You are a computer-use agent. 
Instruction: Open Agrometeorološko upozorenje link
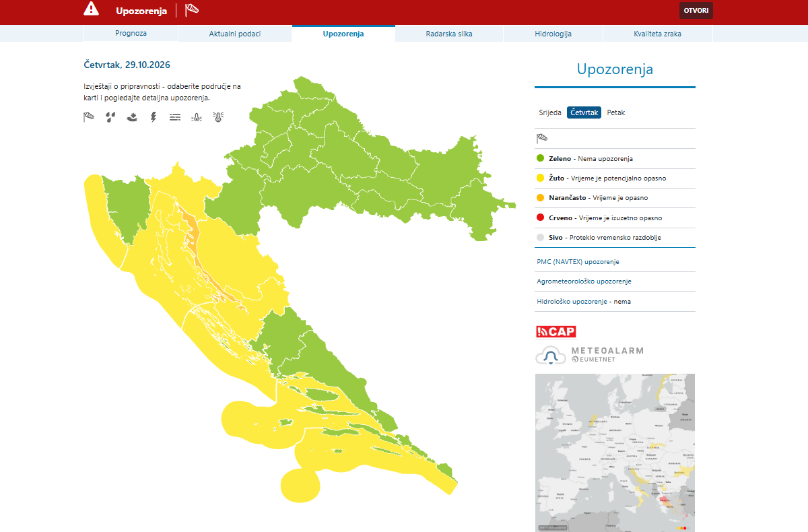(x=584, y=281)
